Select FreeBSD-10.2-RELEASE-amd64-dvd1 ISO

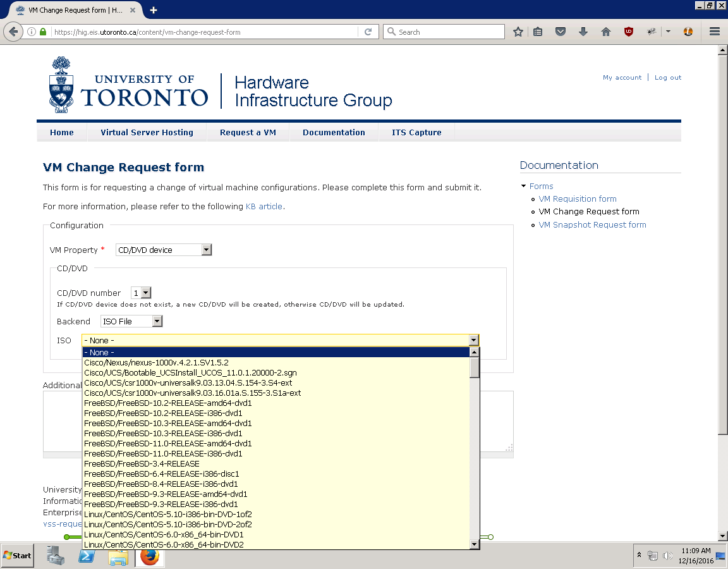276,403
